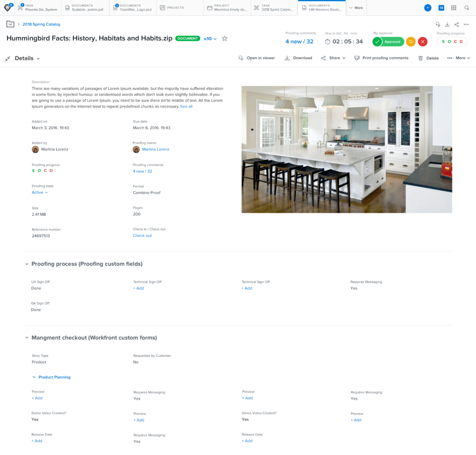Add second Technical Sign Off value
The image size is (476, 455).
click(247, 288)
